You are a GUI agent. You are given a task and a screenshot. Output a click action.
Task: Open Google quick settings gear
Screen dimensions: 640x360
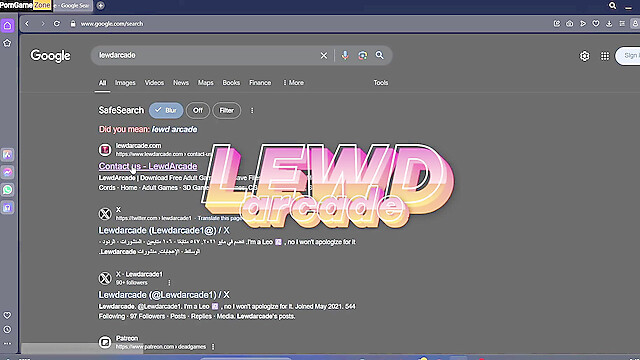pyautogui.click(x=584, y=56)
